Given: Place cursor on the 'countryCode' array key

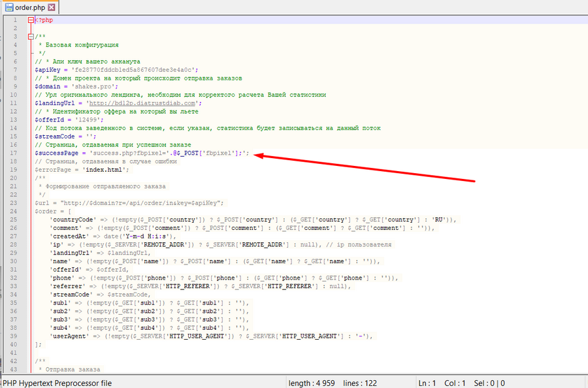Looking at the screenshot, I should 73,219.
